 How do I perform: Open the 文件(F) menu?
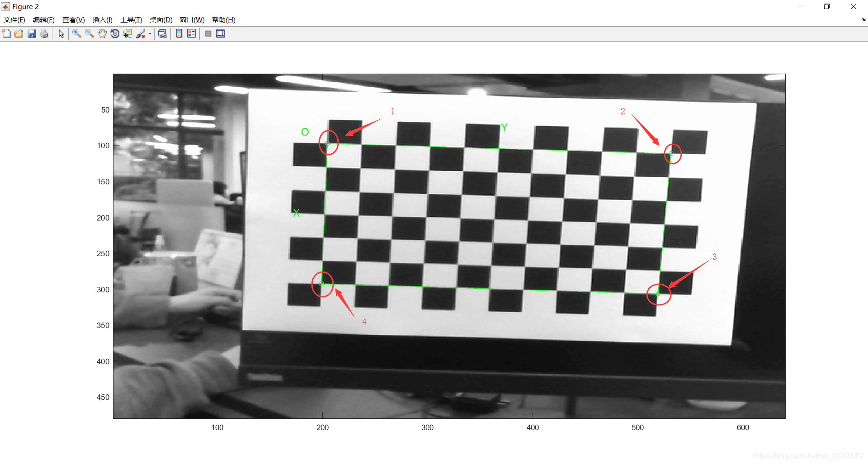[14, 20]
